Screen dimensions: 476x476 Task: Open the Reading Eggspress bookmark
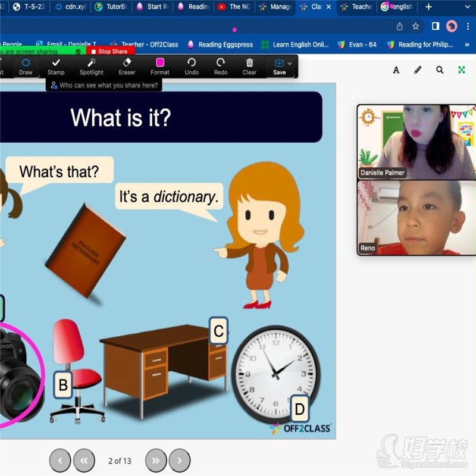coord(220,45)
